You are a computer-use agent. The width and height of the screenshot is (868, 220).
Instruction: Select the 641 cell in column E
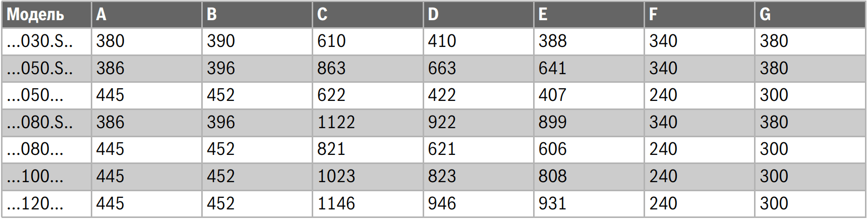click(552, 69)
